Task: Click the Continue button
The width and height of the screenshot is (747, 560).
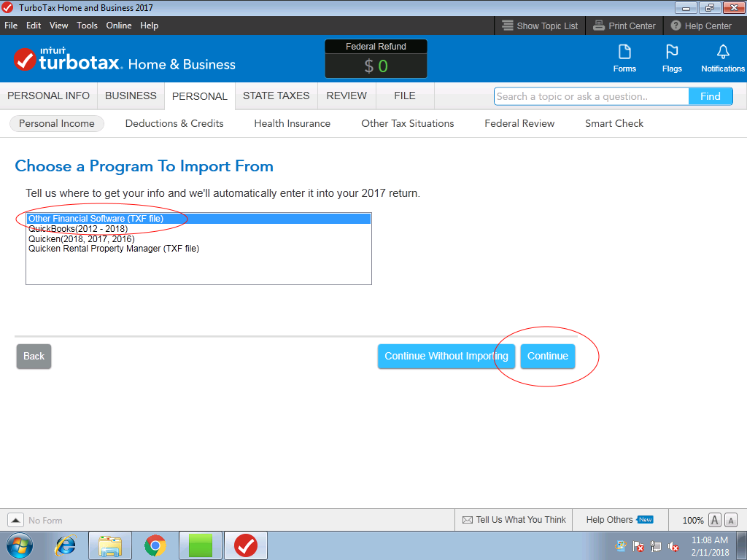Action: tap(547, 356)
